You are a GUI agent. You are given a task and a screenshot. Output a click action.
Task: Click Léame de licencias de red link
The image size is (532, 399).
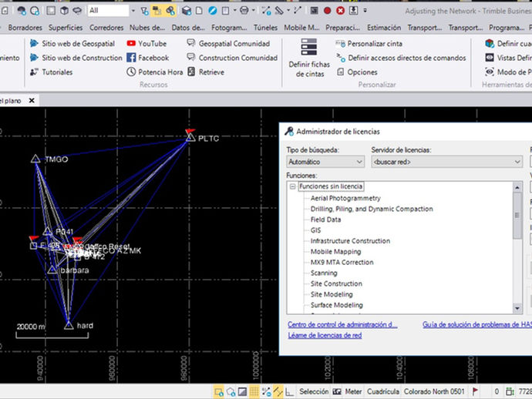coord(325,335)
